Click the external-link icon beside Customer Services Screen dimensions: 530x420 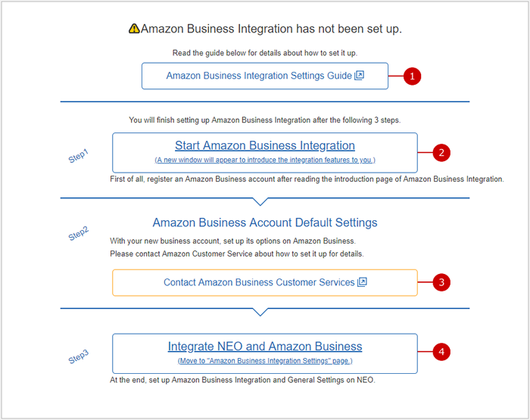[362, 282]
